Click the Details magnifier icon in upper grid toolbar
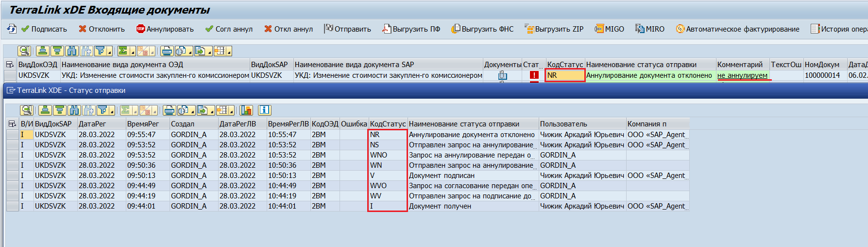This screenshot has width=868, height=247. click(24, 51)
